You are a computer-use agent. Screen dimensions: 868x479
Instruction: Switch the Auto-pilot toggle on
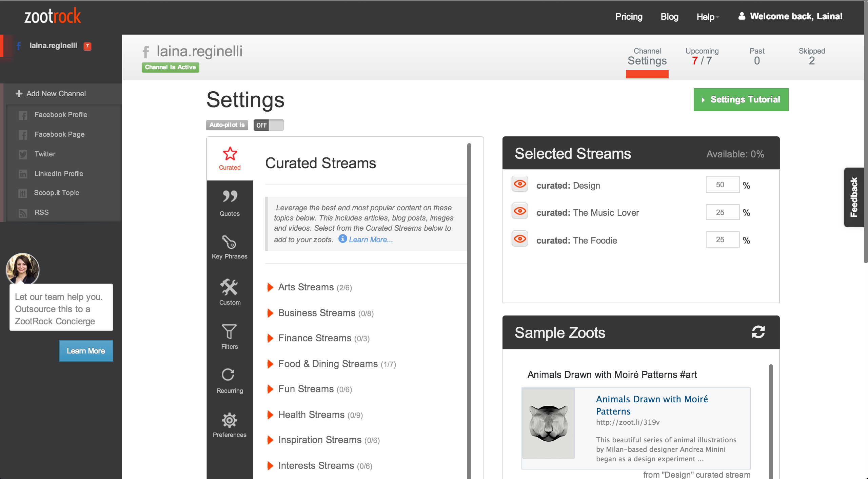269,125
